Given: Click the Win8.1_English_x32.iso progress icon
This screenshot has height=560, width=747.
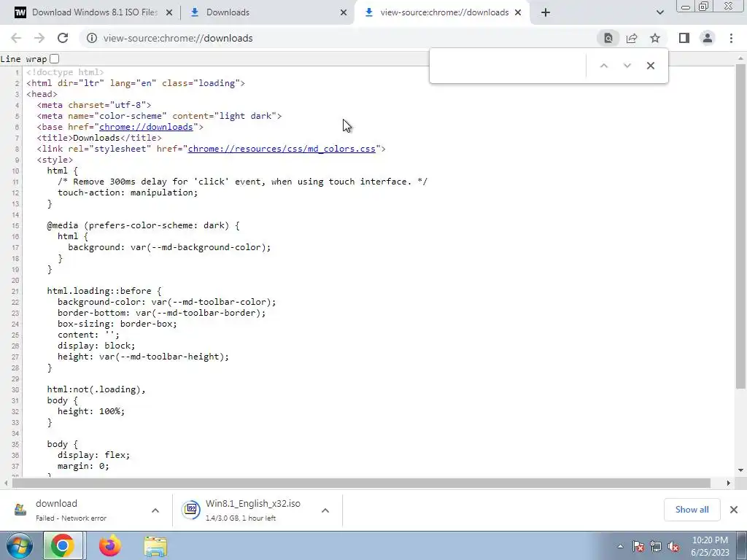Looking at the screenshot, I should coord(191,510).
